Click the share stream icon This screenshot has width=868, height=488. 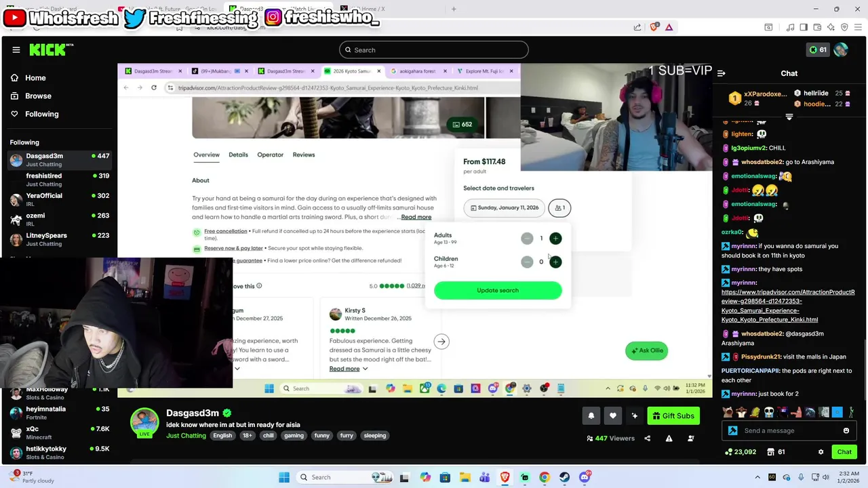(x=647, y=439)
